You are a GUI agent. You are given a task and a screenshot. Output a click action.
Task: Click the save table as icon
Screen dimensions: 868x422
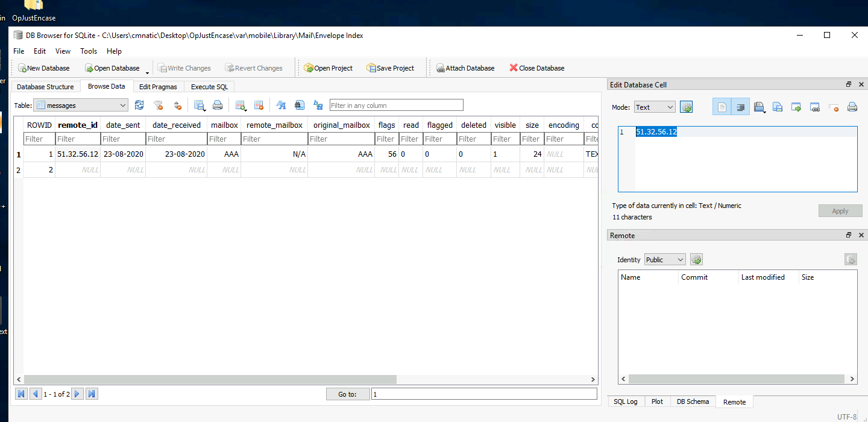click(x=200, y=105)
